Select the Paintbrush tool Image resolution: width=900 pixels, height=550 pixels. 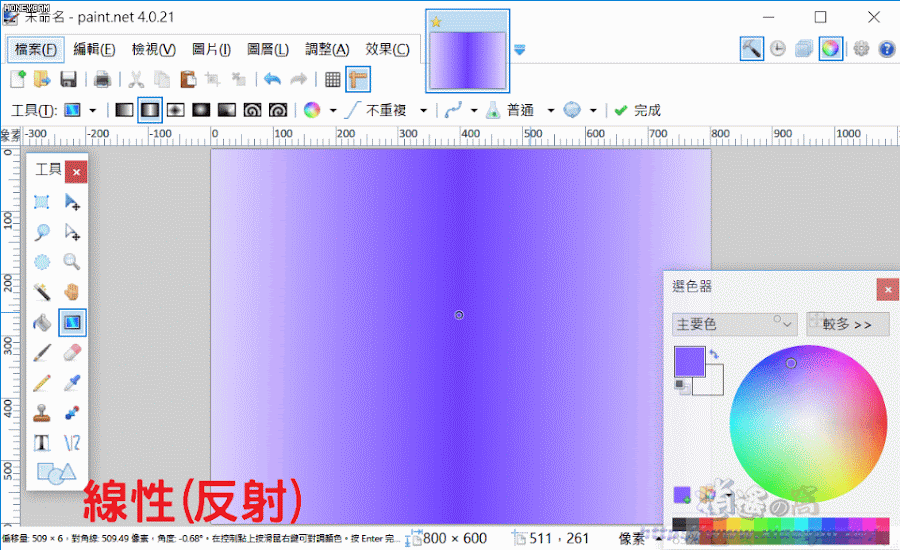pos(41,353)
